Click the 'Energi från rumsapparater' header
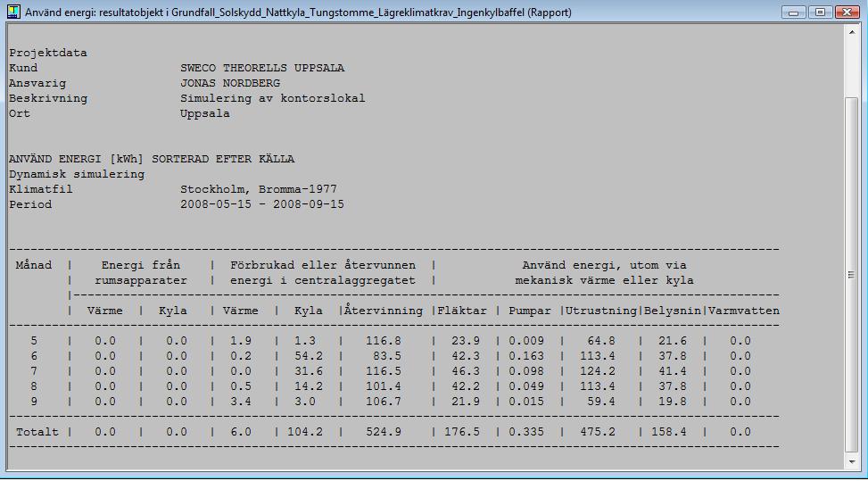The width and height of the screenshot is (868, 481). coord(141,273)
